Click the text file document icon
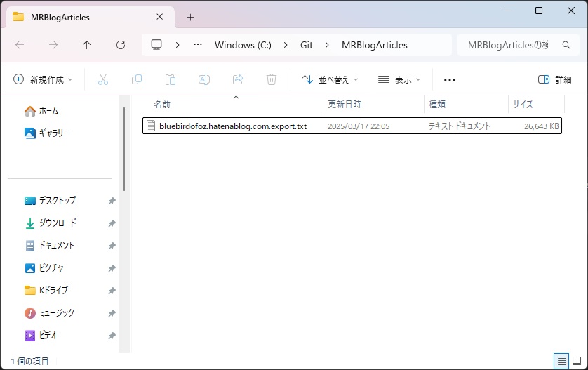The width and height of the screenshot is (588, 370). pyautogui.click(x=151, y=126)
